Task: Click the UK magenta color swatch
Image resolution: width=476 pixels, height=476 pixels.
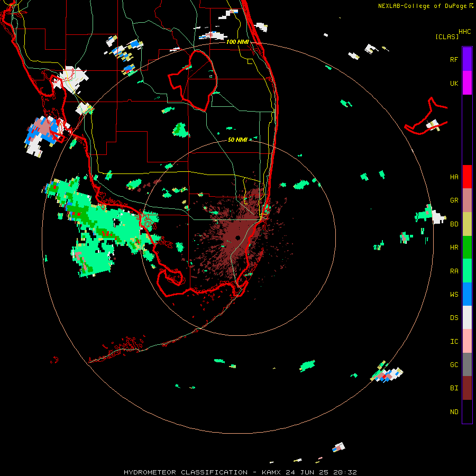Action: tap(467, 83)
